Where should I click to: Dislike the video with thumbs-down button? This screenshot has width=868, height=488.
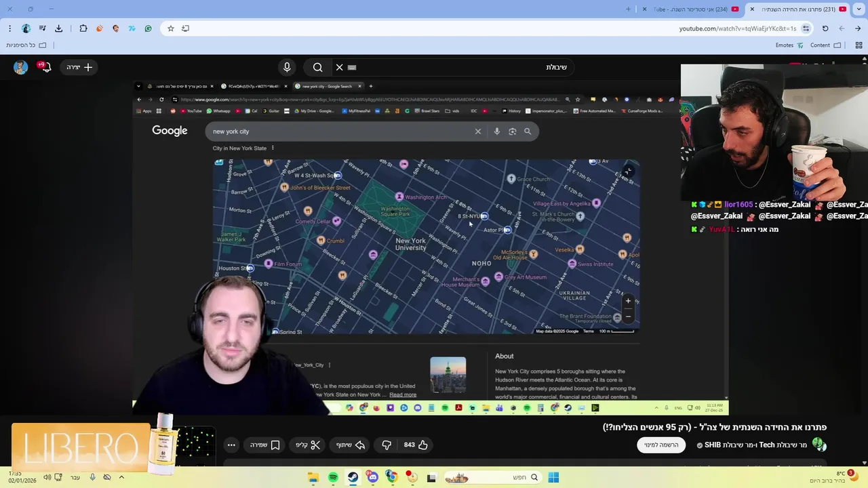tap(387, 445)
